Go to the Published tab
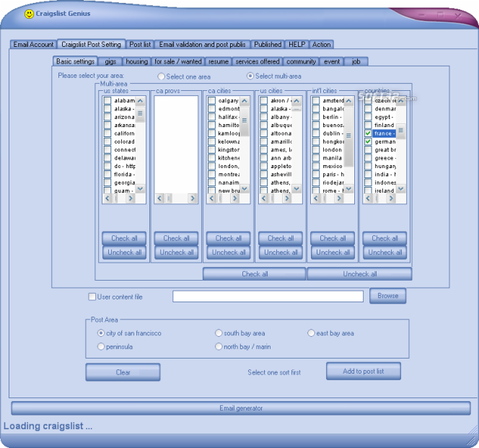479x448 pixels. (x=268, y=45)
